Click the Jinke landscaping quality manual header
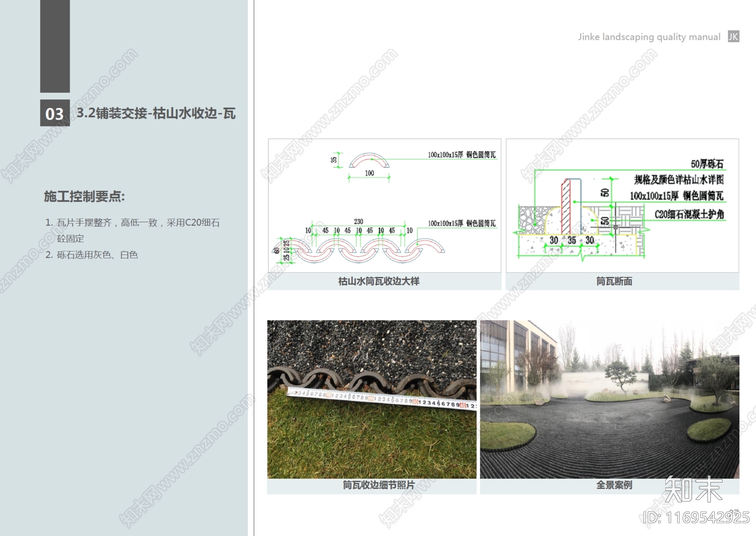Image resolution: width=756 pixels, height=536 pixels. point(649,37)
